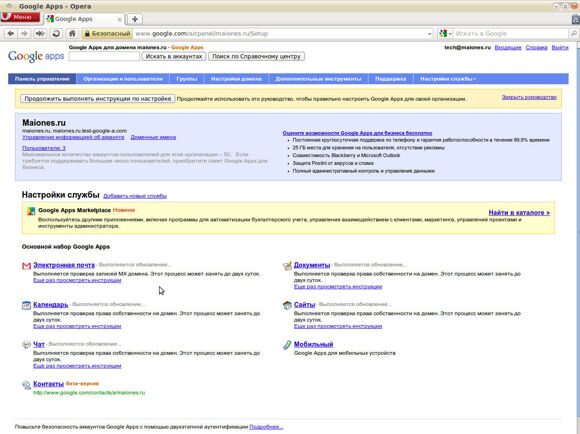Viewport: 580px width, 434px height.
Task: Open Контакты service link
Action: pyautogui.click(x=48, y=384)
